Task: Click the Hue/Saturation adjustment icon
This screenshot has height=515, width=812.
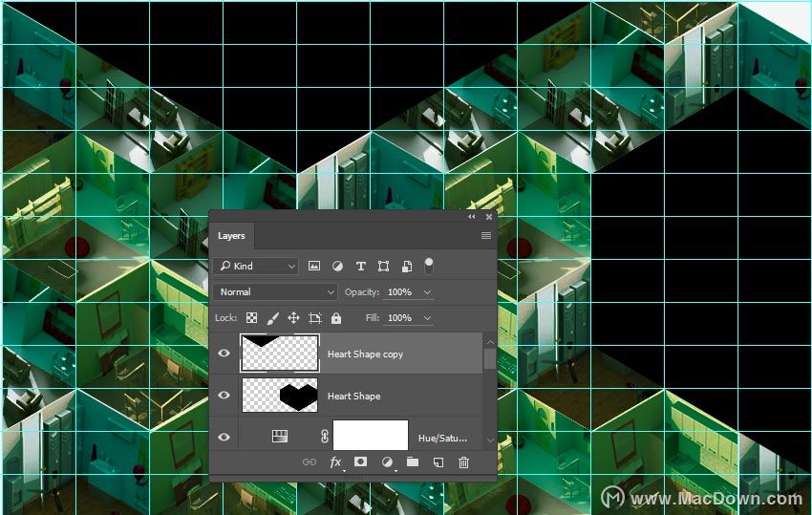Action: click(280, 437)
